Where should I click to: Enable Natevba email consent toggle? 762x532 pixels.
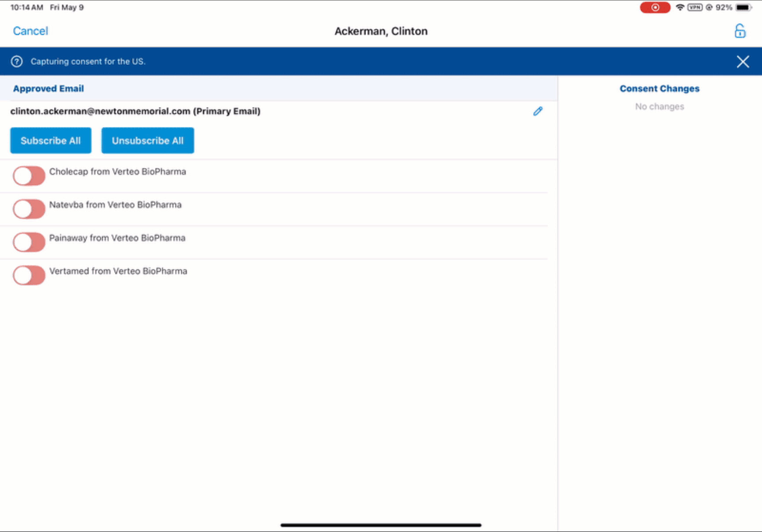click(x=29, y=209)
